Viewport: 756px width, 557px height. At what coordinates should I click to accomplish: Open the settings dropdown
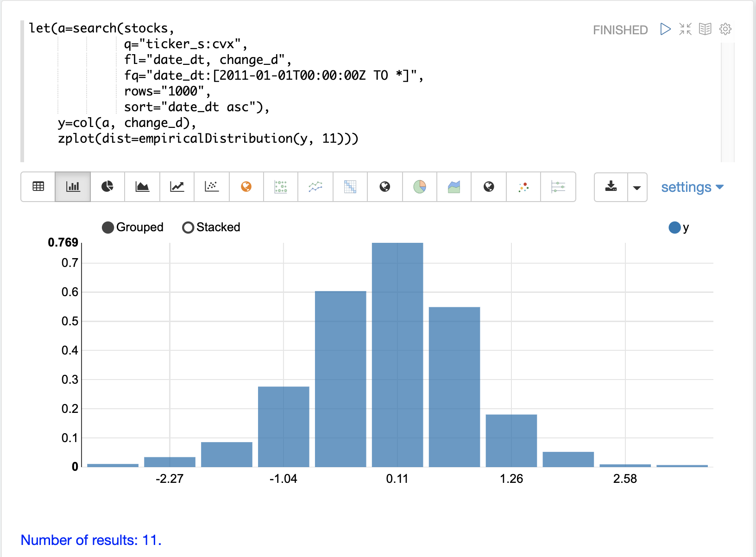click(692, 187)
